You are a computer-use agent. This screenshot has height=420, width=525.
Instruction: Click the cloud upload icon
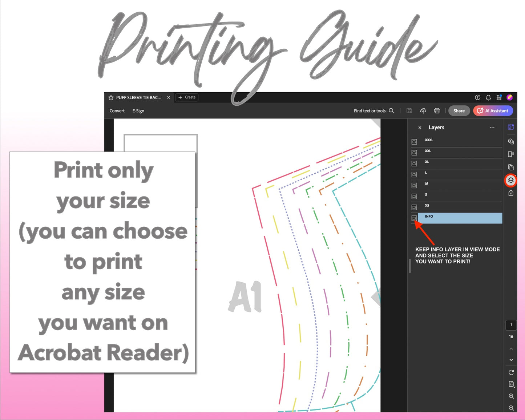point(423,111)
